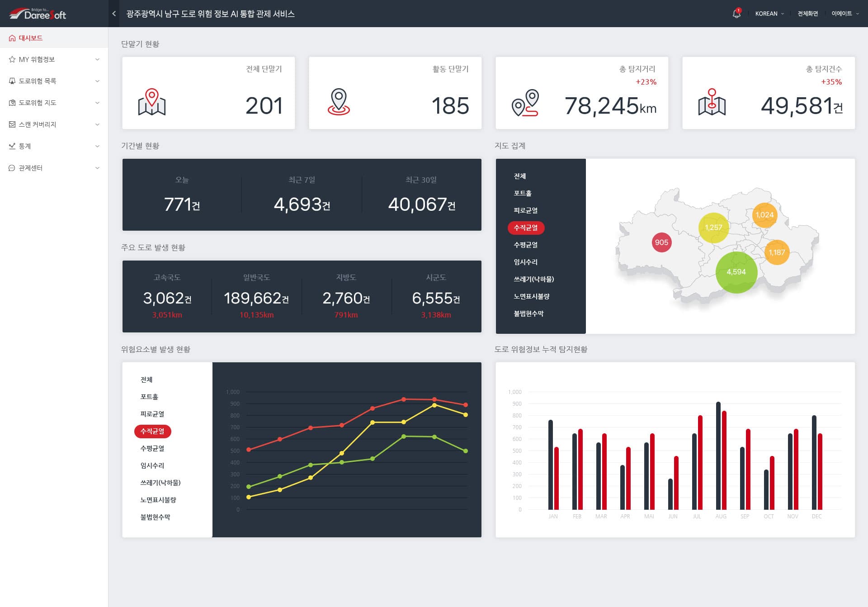The width and height of the screenshot is (868, 607).
Task: Click the 총 탐지건수 map icon
Action: pos(712,102)
